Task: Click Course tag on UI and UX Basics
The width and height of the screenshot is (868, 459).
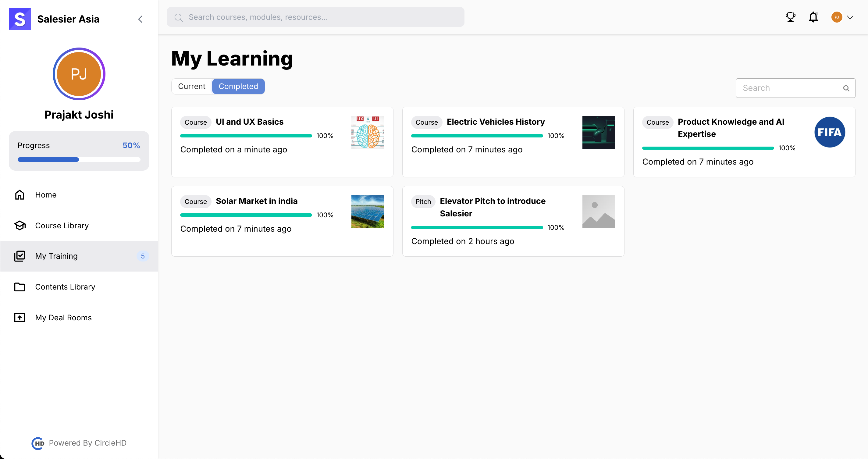Action: click(x=195, y=122)
